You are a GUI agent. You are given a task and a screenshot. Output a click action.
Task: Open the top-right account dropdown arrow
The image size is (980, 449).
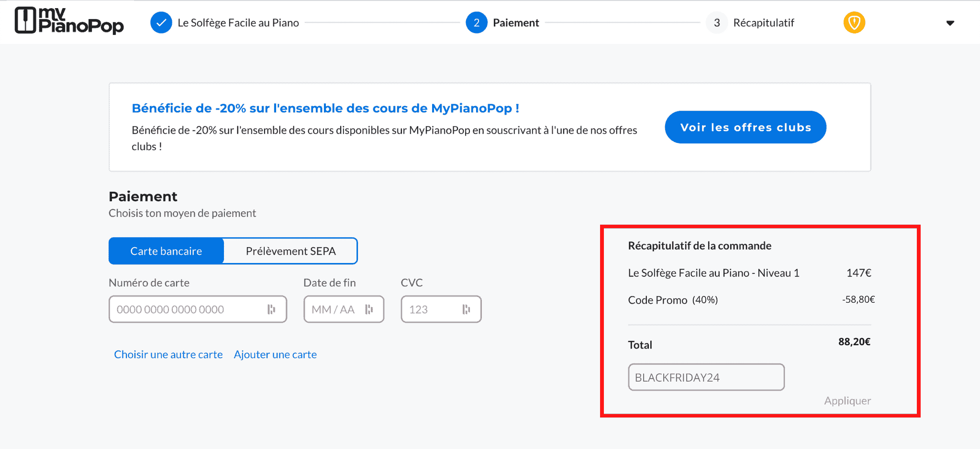(x=950, y=23)
